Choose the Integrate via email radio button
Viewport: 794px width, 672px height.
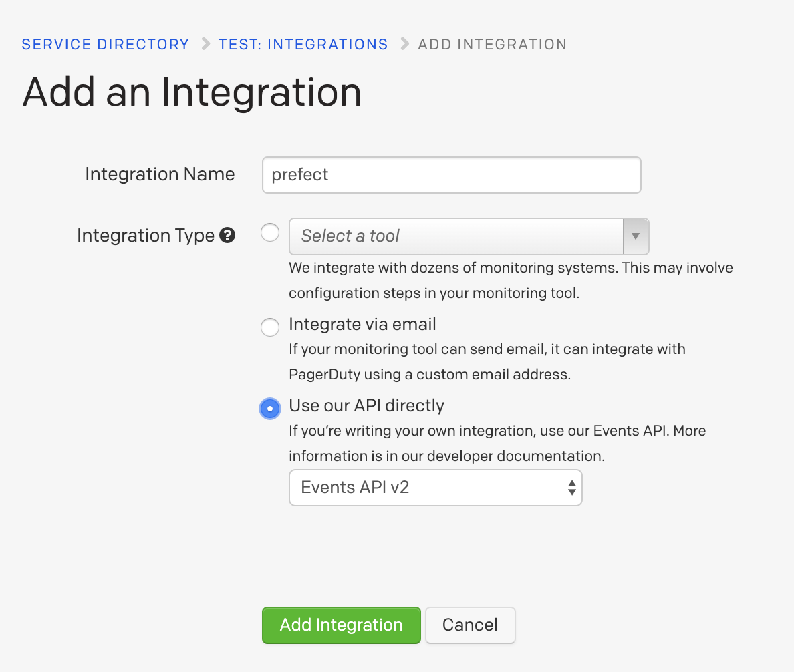[x=270, y=327]
